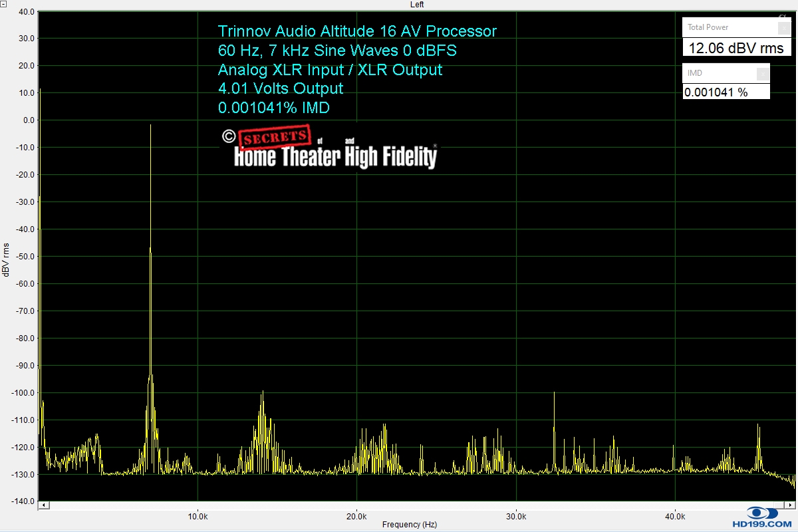Image resolution: width=798 pixels, height=532 pixels.
Task: Select the 12.06 dBV rms value field
Action: click(736, 48)
